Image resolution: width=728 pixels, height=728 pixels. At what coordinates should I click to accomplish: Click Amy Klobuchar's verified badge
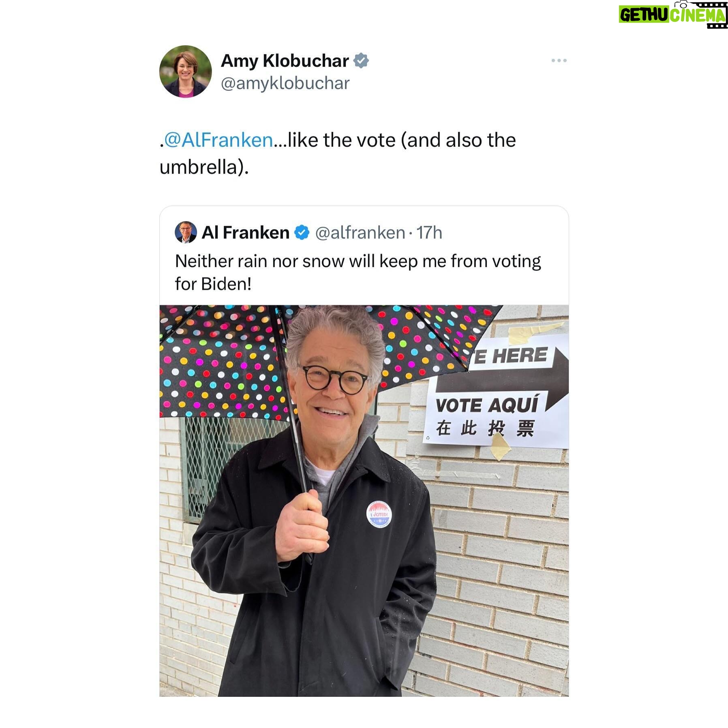[361, 61]
